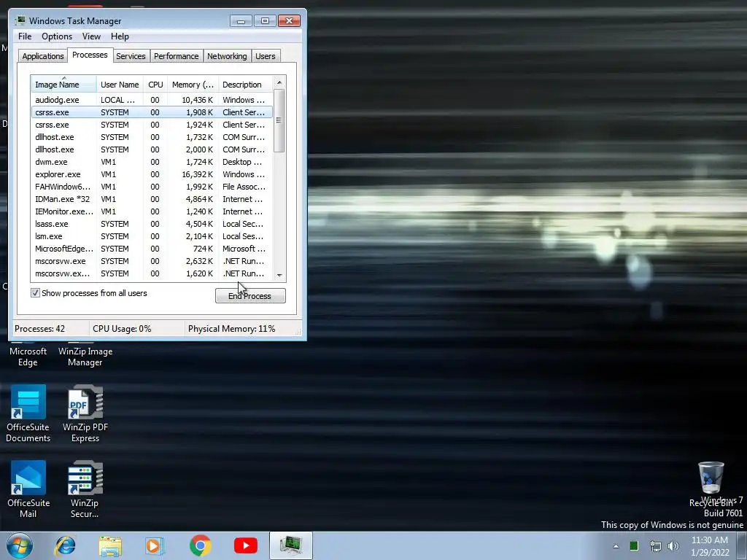This screenshot has width=747, height=560.
Task: Select the Processes tab
Action: pyautogui.click(x=90, y=55)
